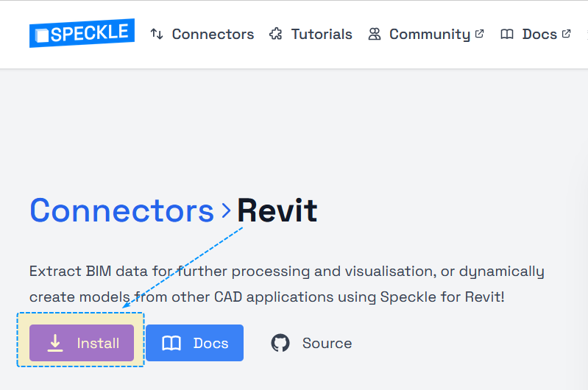
Task: Click the Revit page heading
Action: [277, 210]
